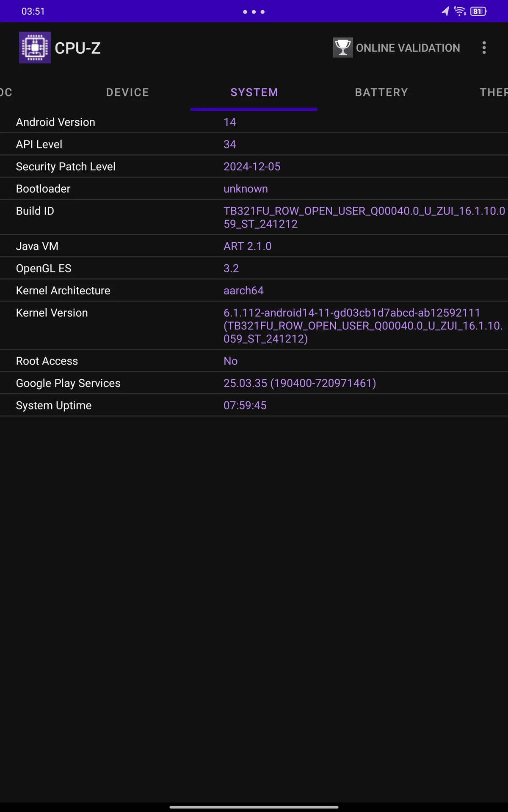This screenshot has width=508, height=812.
Task: Select the API Level label
Action: [39, 144]
